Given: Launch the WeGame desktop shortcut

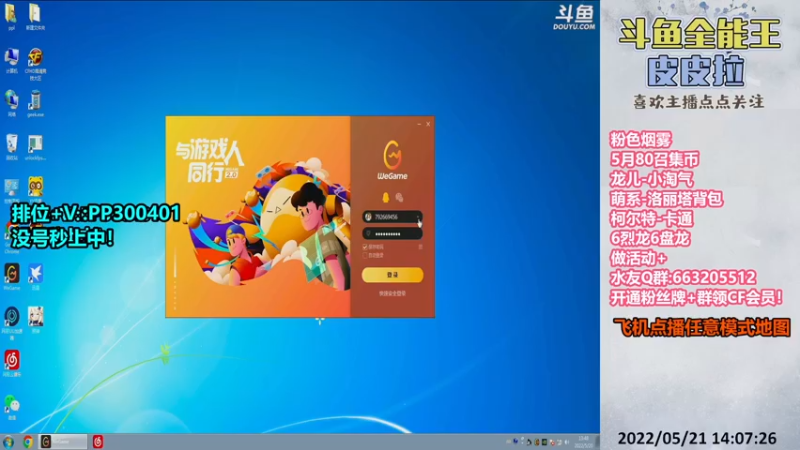Looking at the screenshot, I should tap(12, 277).
